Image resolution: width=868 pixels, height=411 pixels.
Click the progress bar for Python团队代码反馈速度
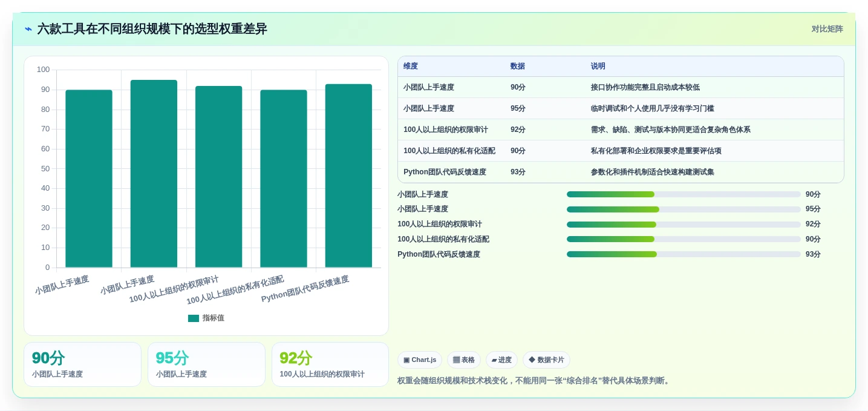click(x=684, y=254)
